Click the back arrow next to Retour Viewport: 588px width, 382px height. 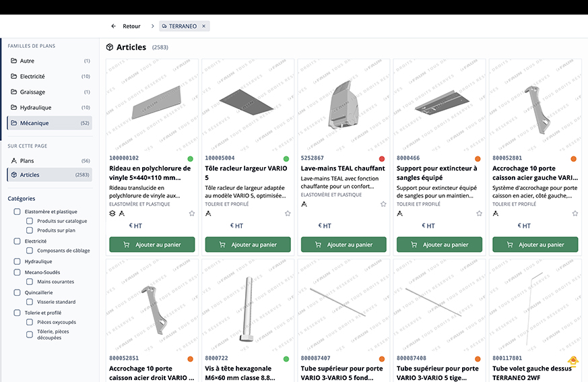coord(114,26)
